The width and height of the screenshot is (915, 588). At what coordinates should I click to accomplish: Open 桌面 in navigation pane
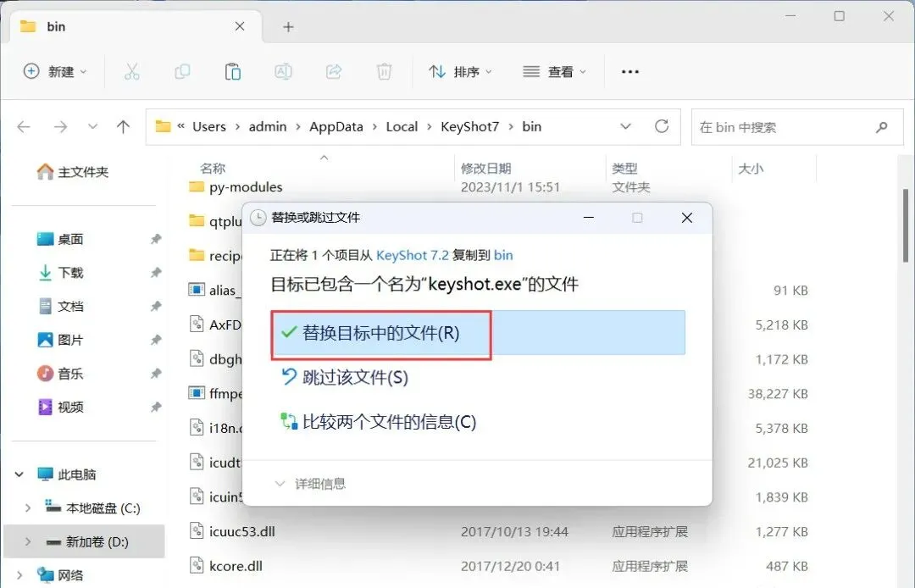coord(61,239)
